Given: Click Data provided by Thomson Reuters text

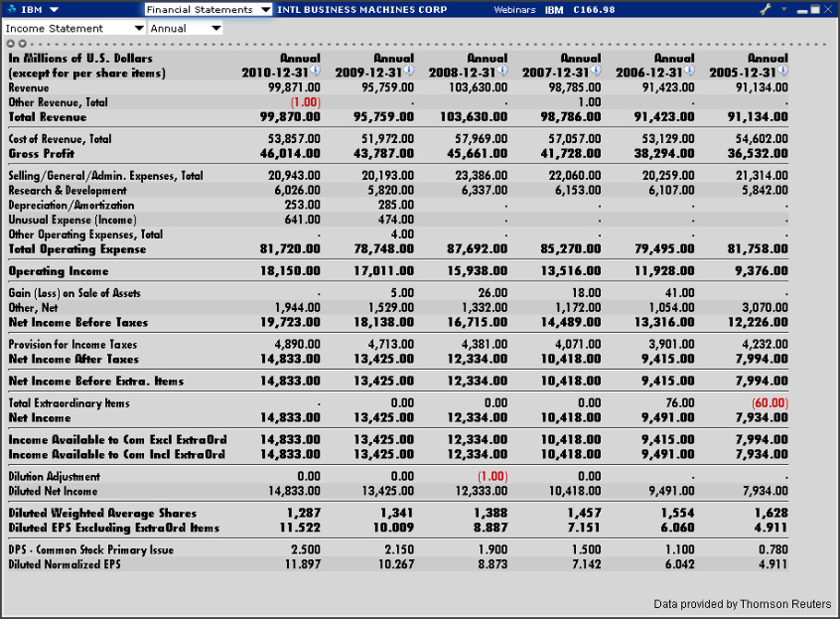Looking at the screenshot, I should [x=742, y=604].
